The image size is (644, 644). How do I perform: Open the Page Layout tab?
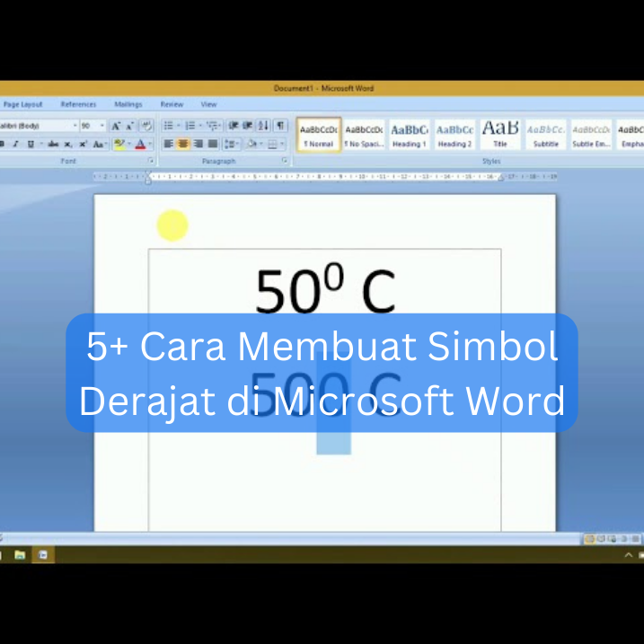pyautogui.click(x=22, y=104)
